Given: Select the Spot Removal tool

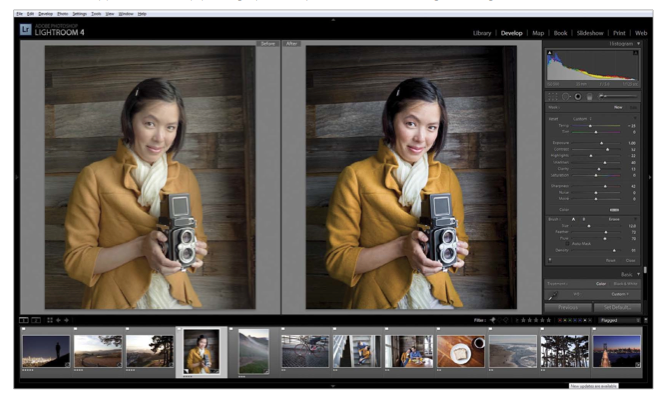Looking at the screenshot, I should coord(566,97).
